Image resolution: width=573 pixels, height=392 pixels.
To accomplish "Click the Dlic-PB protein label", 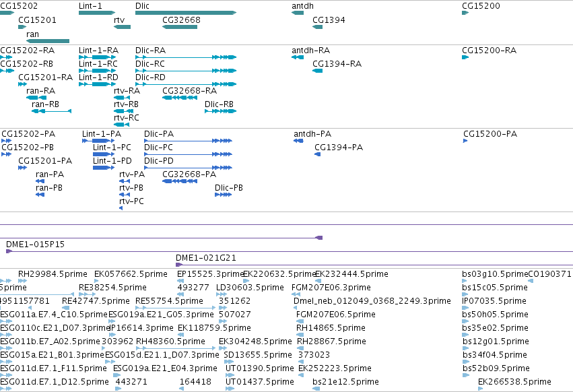I will [x=229, y=188].
